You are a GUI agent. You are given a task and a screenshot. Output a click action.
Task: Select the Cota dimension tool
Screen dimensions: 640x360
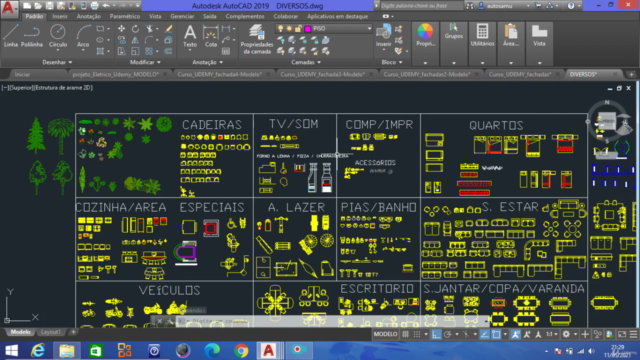point(211,36)
